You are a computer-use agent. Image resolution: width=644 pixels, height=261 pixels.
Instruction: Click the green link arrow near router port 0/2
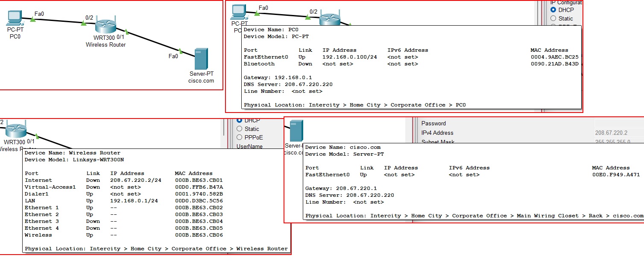tap(83, 23)
